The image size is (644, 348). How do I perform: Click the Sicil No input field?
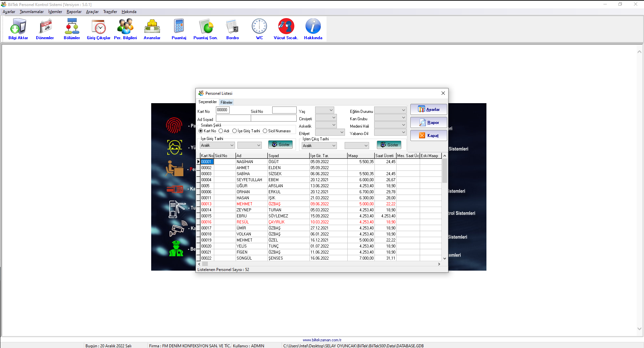tap(284, 110)
